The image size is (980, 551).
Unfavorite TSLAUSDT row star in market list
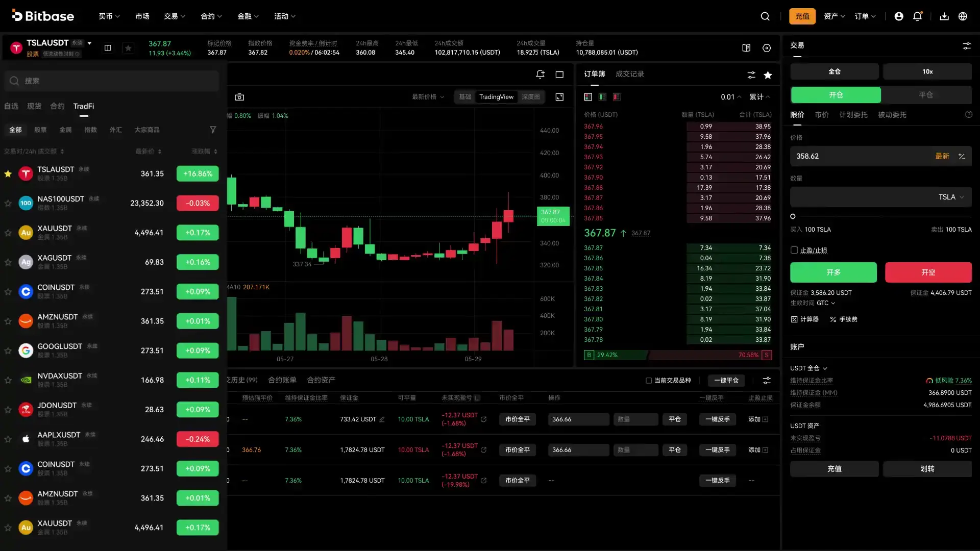8,174
